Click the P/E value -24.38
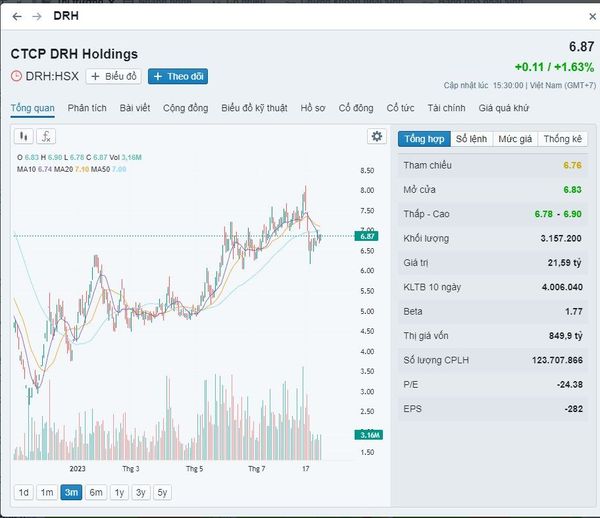Screen dimensions: 600x518 (x=570, y=384)
